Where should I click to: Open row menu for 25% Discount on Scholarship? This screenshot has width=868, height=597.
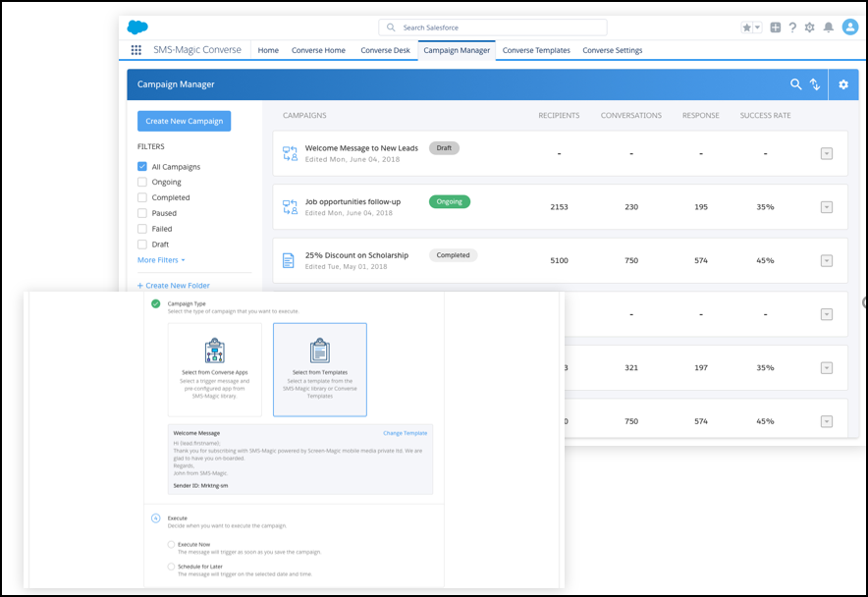coord(827,260)
